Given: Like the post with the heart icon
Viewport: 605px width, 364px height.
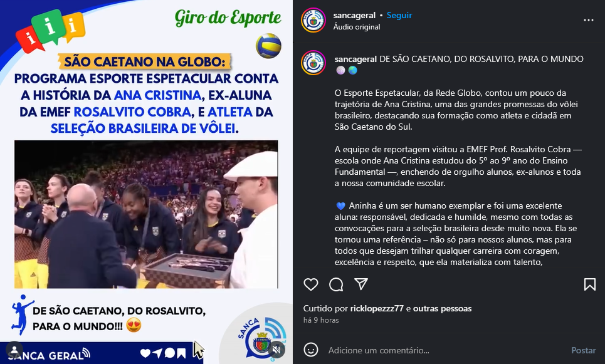Looking at the screenshot, I should (x=310, y=284).
